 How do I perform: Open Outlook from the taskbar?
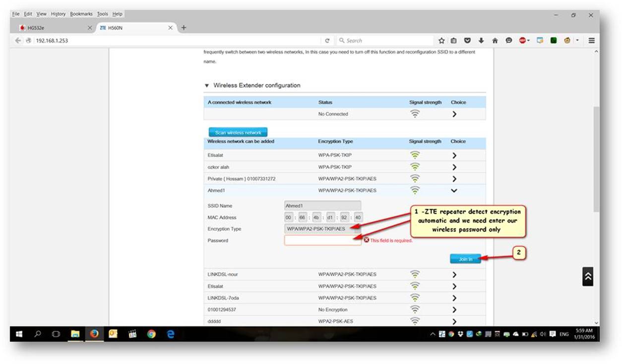click(x=113, y=334)
